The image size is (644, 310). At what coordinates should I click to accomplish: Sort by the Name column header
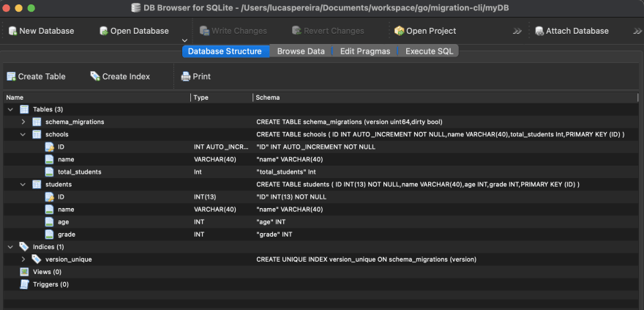pos(97,97)
